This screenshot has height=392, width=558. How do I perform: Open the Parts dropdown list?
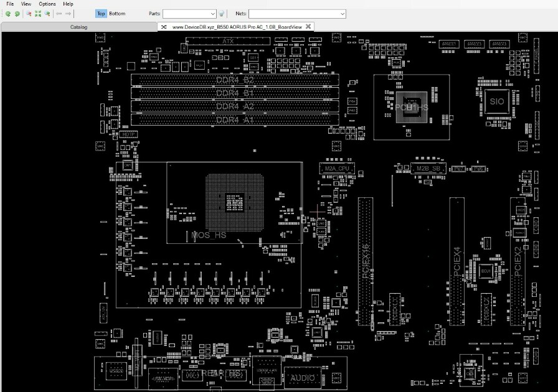point(212,14)
